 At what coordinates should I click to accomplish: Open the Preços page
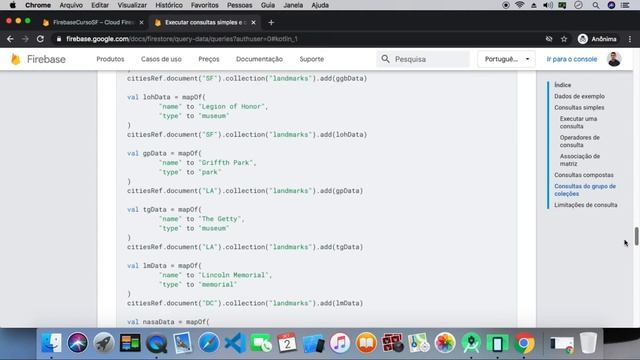pos(209,59)
